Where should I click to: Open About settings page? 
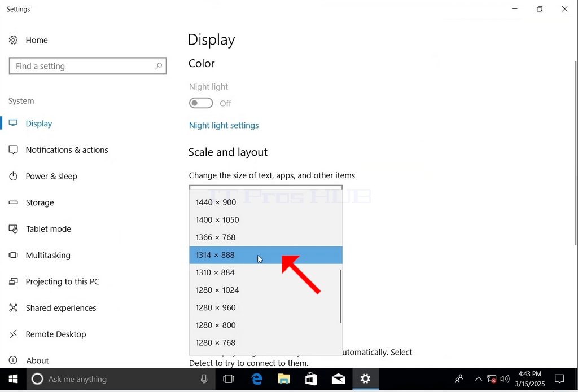point(37,360)
